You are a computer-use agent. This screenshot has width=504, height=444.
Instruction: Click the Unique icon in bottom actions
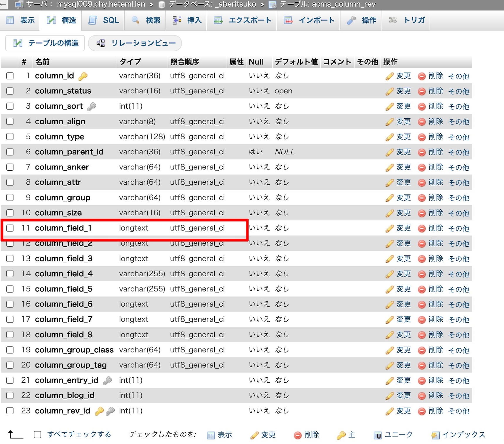(378, 435)
